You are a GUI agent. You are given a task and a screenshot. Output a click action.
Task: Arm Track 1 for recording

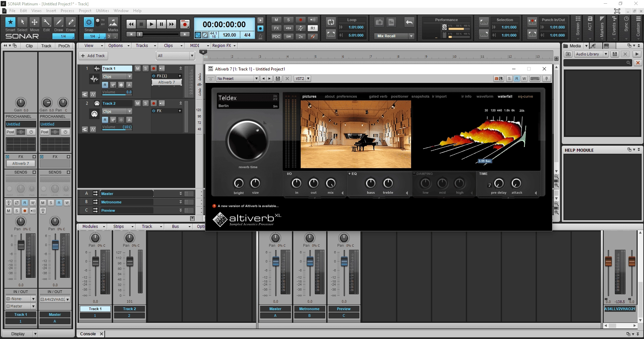[154, 68]
